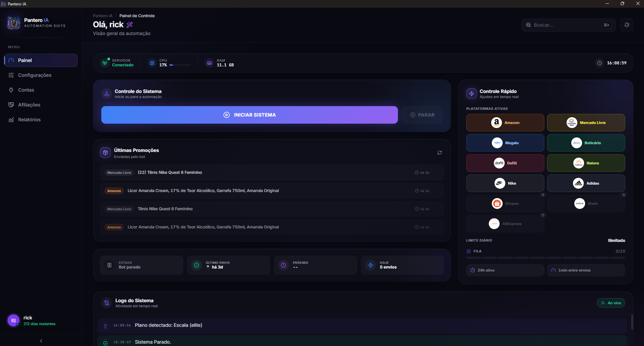Click the Controle do Sistema joystick icon
This screenshot has width=644, height=346.
tap(107, 94)
